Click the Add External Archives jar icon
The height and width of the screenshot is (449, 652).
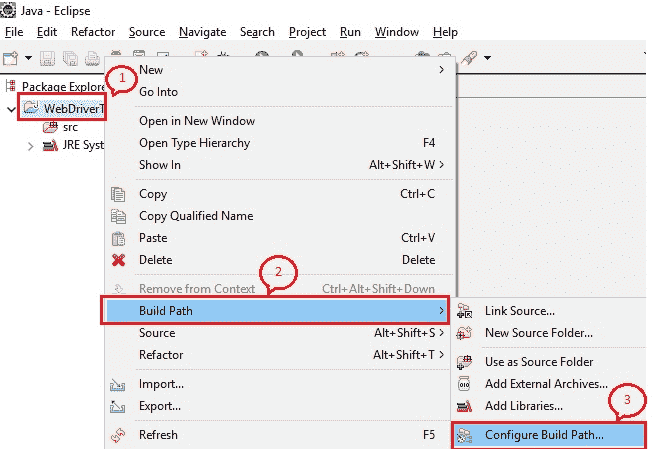click(x=464, y=384)
